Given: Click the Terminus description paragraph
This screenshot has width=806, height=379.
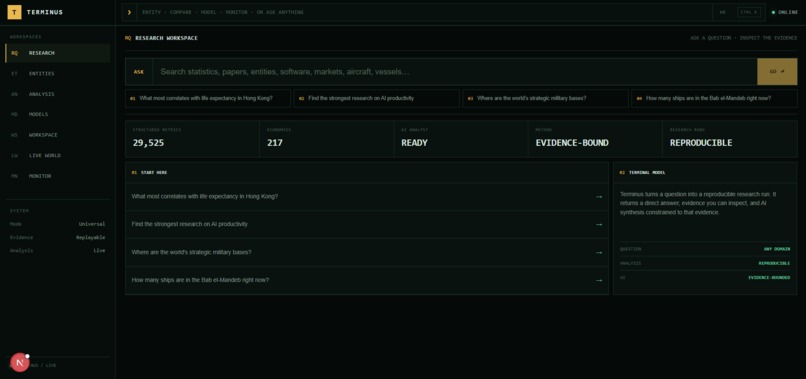Looking at the screenshot, I should coord(698,203).
